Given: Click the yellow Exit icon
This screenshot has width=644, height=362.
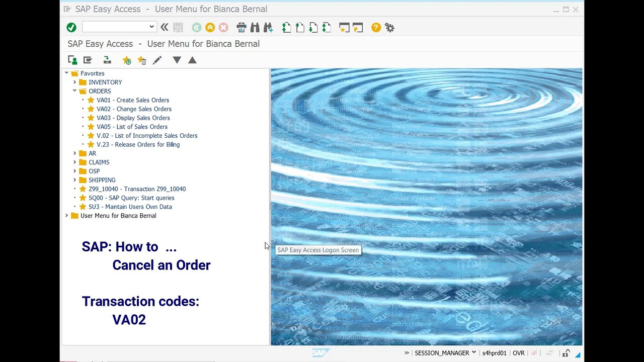Looking at the screenshot, I should [x=210, y=28].
